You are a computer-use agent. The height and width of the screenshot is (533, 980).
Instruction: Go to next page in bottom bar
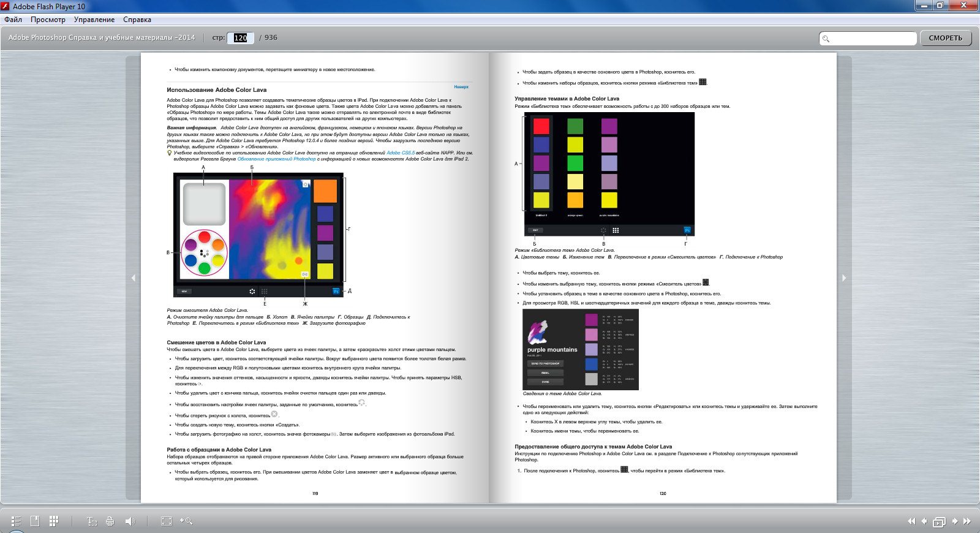(954, 521)
